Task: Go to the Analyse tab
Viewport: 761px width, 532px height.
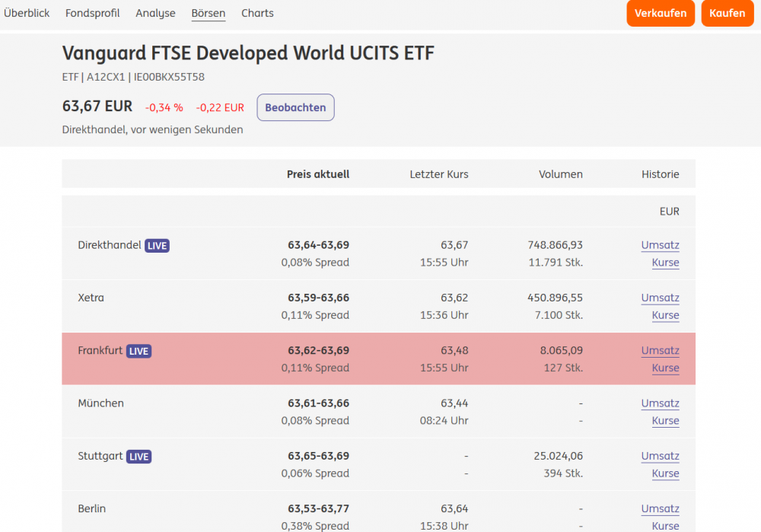Action: pyautogui.click(x=155, y=13)
